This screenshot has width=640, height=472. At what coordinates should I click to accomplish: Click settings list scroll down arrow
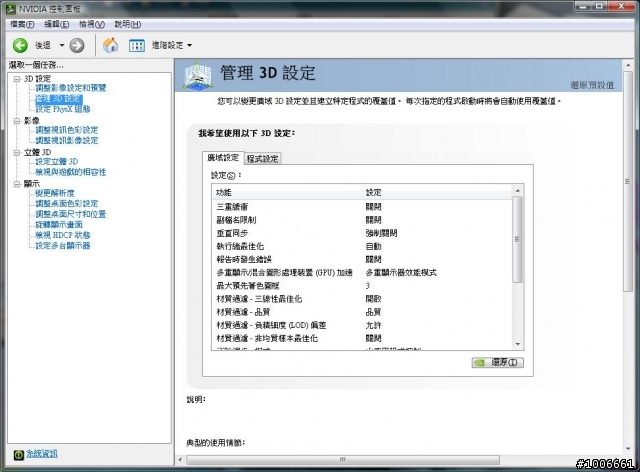click(518, 345)
